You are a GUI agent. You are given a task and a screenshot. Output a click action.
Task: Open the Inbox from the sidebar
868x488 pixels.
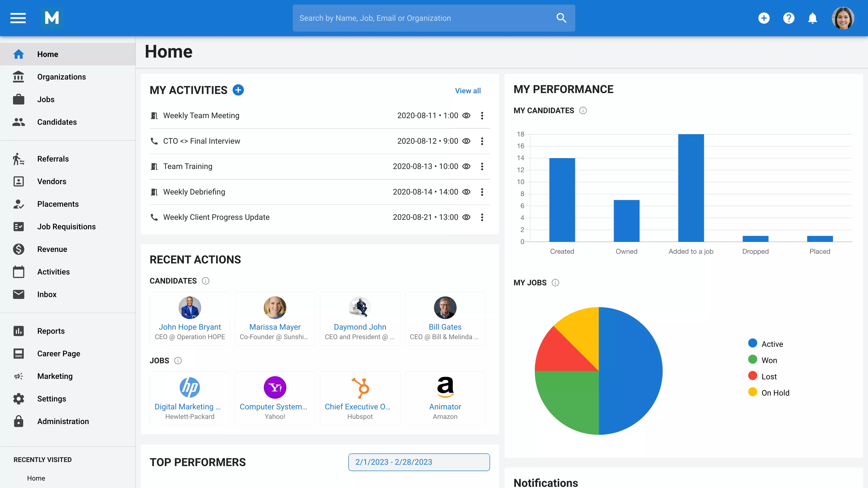point(47,294)
